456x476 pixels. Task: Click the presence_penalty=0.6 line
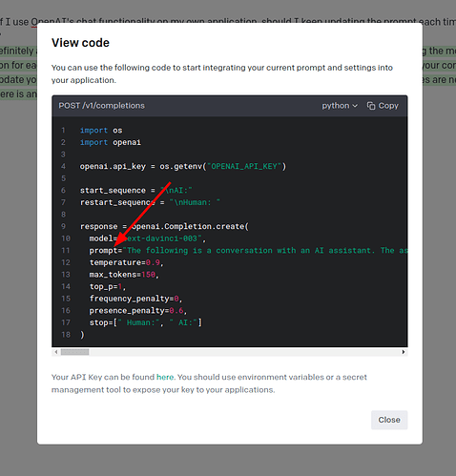tap(138, 311)
